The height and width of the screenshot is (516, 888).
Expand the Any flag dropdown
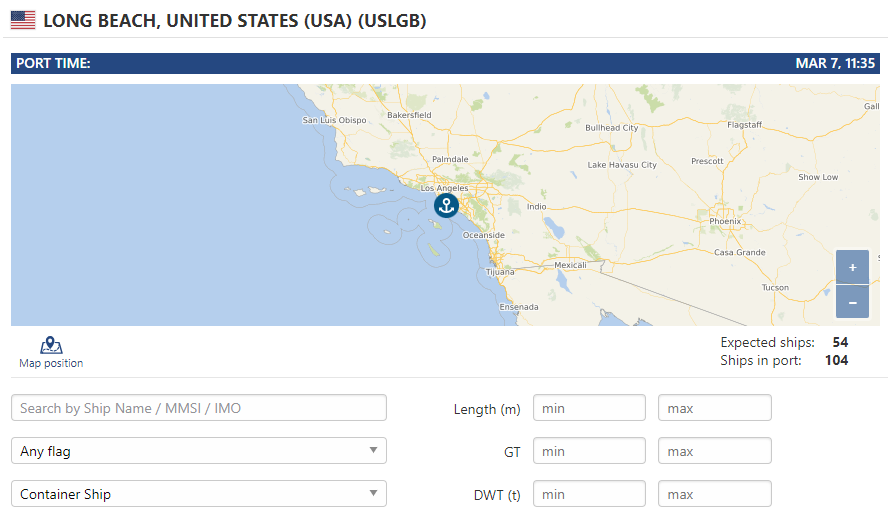(x=199, y=451)
